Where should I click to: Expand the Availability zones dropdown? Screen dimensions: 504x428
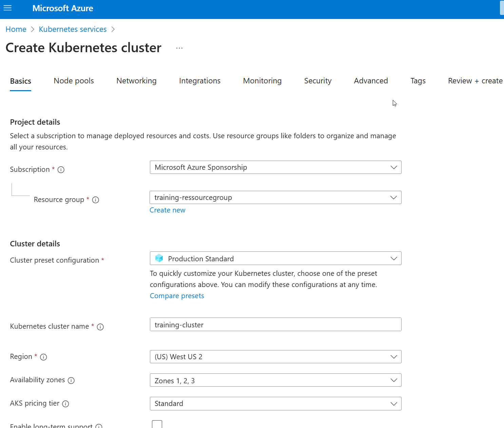275,380
